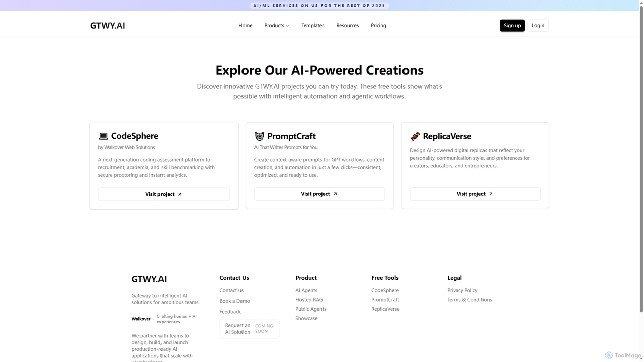The image size is (644, 362).
Task: Click the GTWY.AI footer logo
Action: (149, 279)
